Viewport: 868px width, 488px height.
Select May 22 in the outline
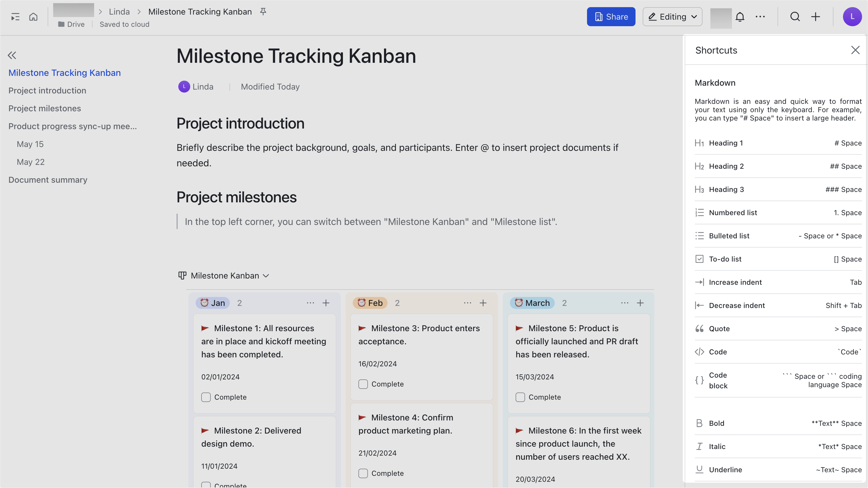click(x=31, y=162)
